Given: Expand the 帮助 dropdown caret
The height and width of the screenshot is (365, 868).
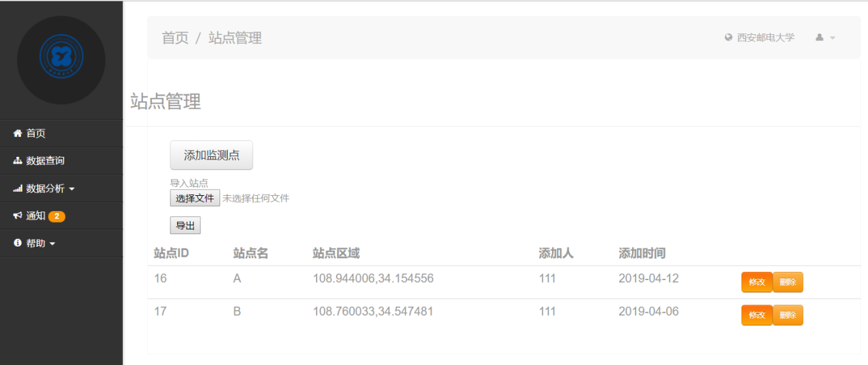Looking at the screenshot, I should (x=53, y=244).
